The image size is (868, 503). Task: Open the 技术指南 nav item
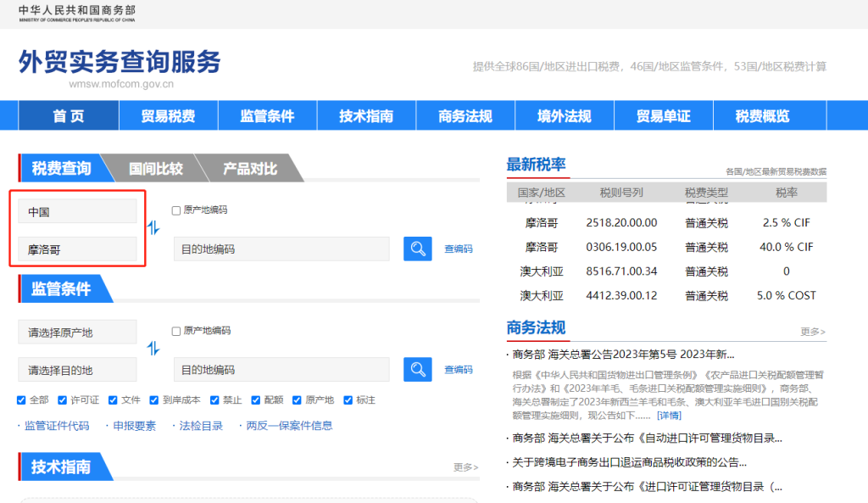tap(366, 115)
